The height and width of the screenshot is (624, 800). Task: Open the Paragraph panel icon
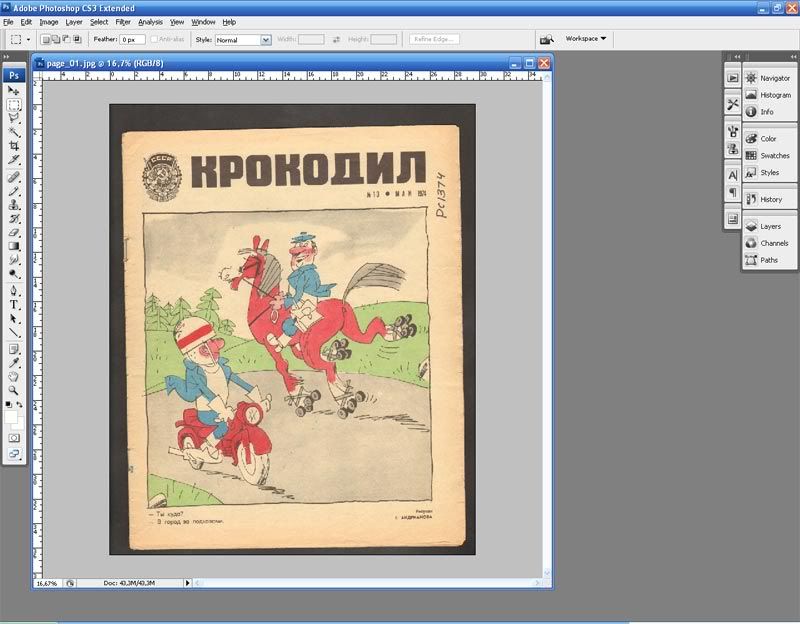(x=733, y=192)
